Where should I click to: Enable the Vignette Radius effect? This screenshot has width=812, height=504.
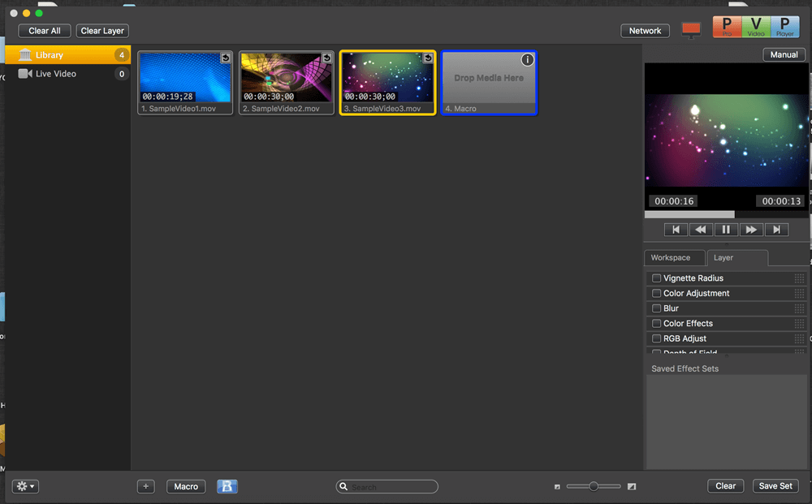[656, 278]
